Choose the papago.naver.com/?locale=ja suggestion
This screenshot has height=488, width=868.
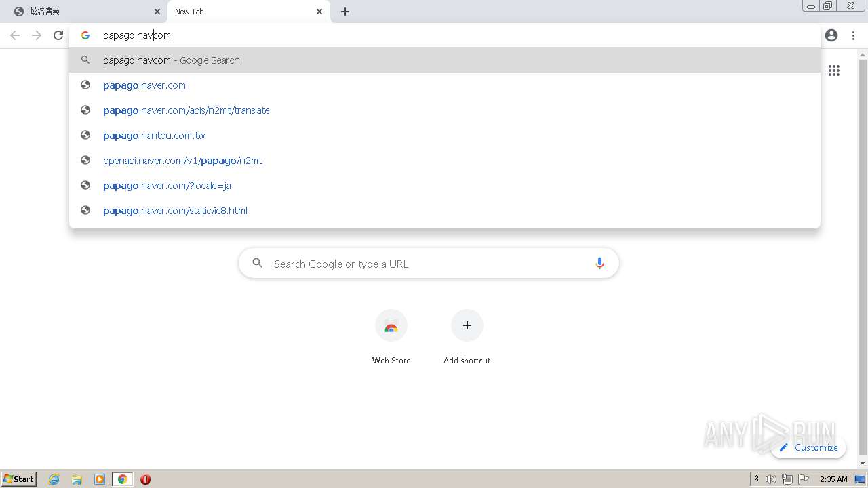[x=445, y=186]
